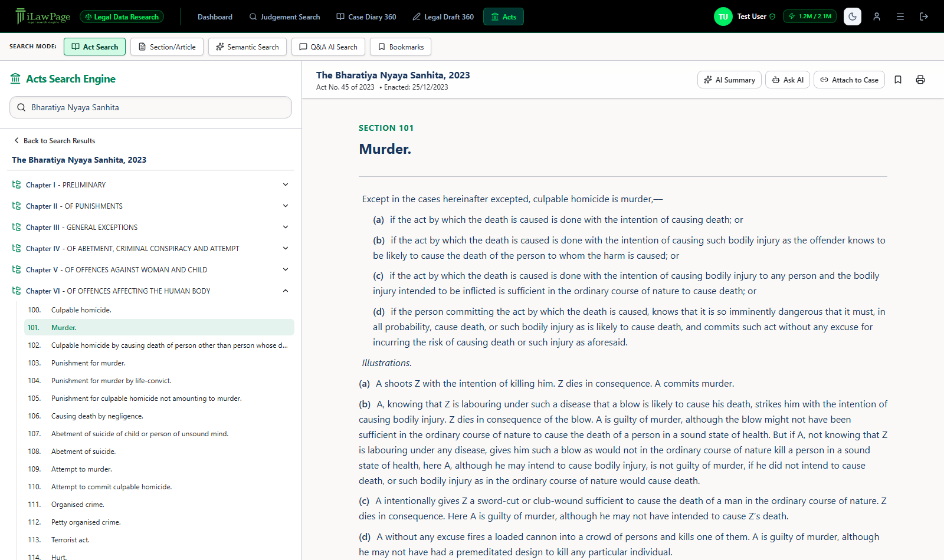Click the Legal Data Research badge
944x560 pixels.
(122, 17)
